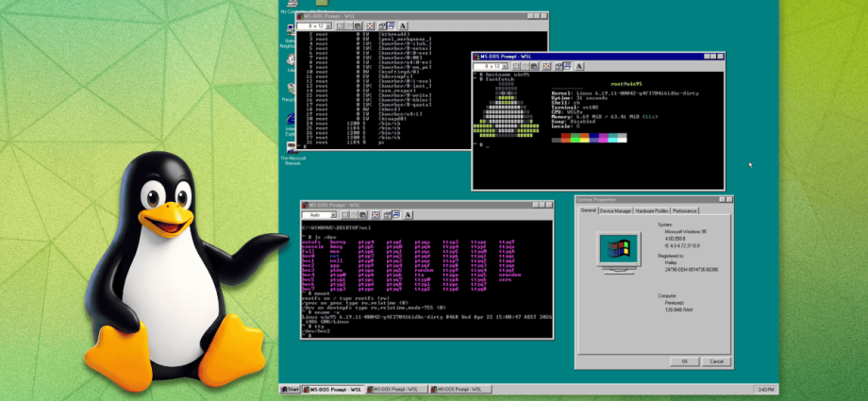Click the Windows logo monitor image

point(618,252)
